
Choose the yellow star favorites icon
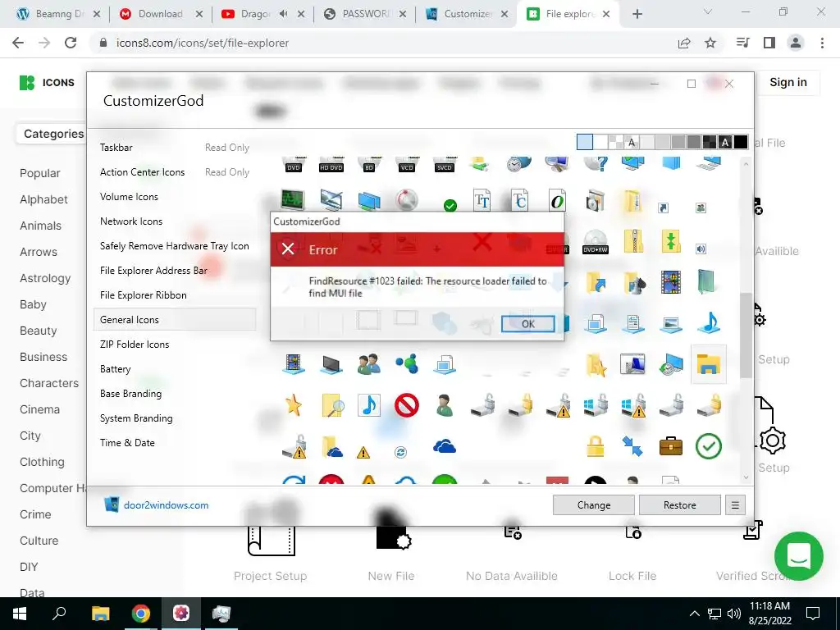pos(293,405)
